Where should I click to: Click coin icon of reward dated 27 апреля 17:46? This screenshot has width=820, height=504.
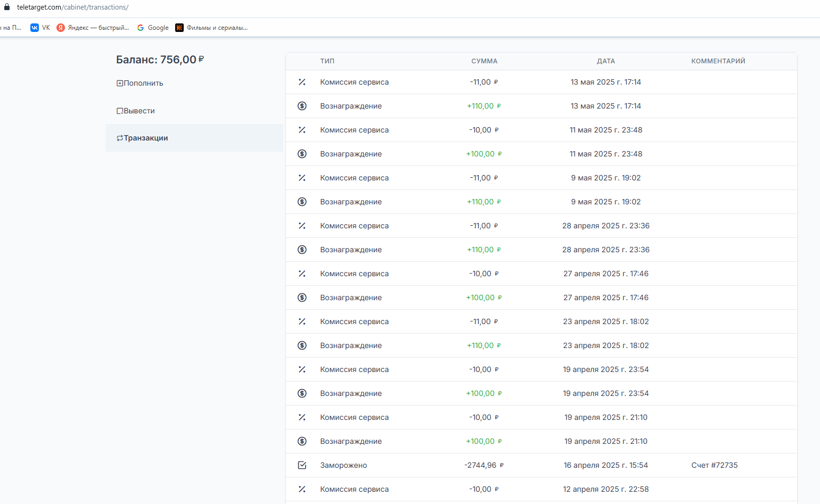click(302, 298)
